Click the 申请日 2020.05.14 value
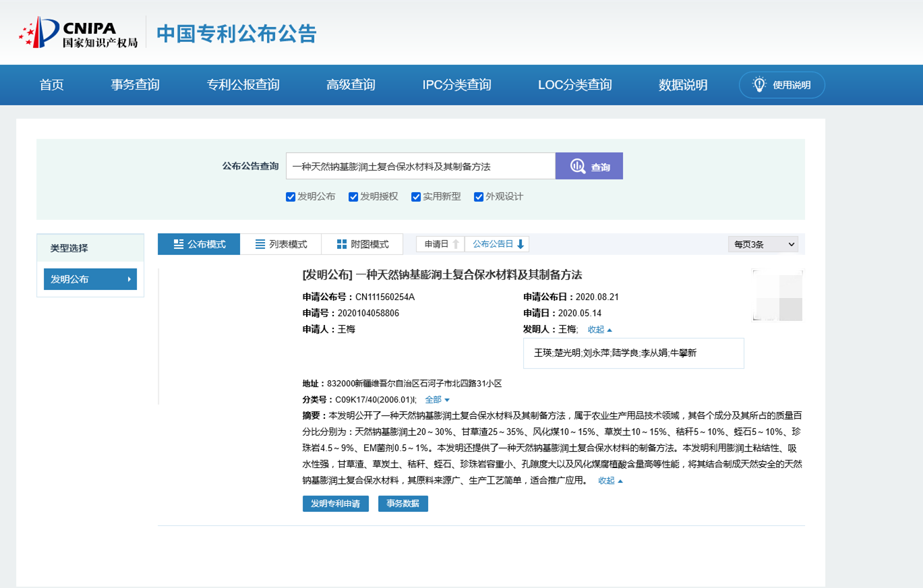This screenshot has width=923, height=588. coord(580,313)
